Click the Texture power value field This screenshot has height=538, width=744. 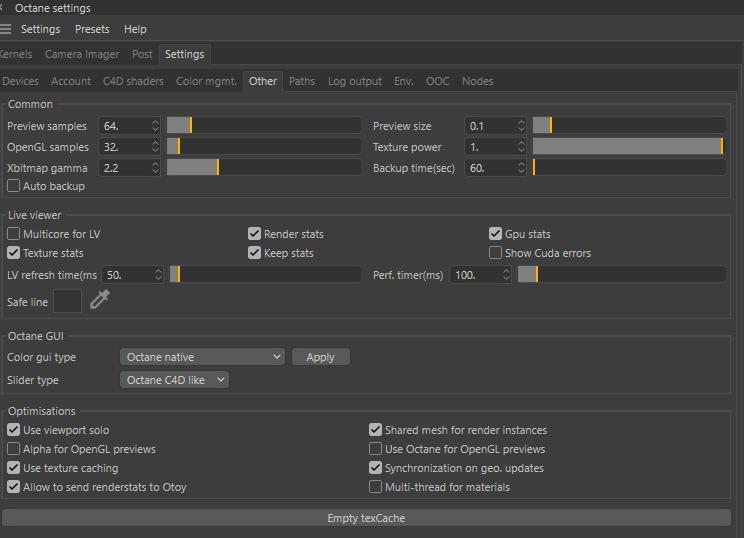point(495,147)
